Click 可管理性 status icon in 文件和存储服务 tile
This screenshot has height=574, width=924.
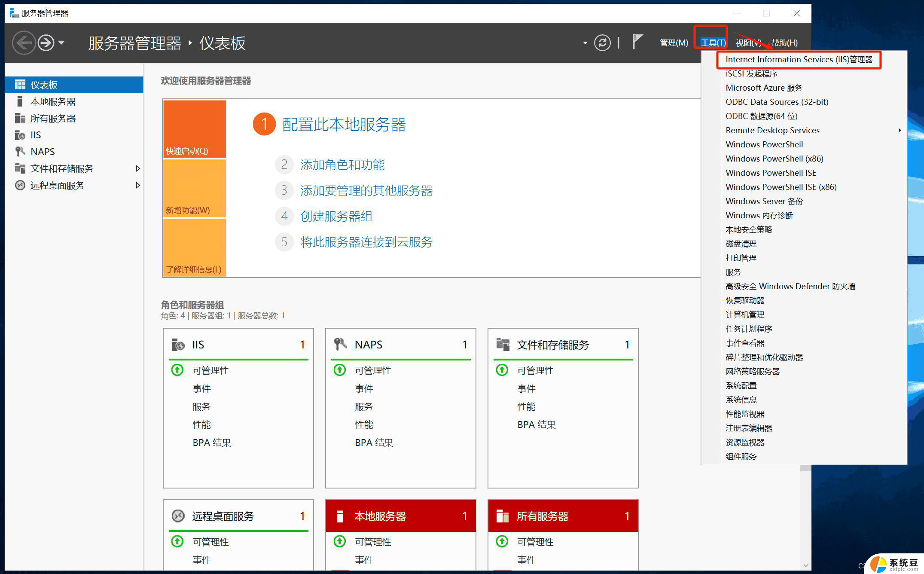coord(502,370)
